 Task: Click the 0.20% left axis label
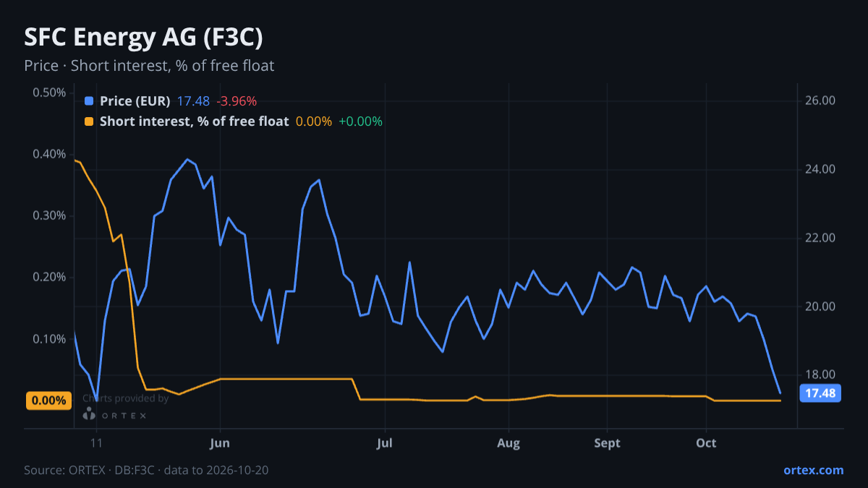pos(49,278)
